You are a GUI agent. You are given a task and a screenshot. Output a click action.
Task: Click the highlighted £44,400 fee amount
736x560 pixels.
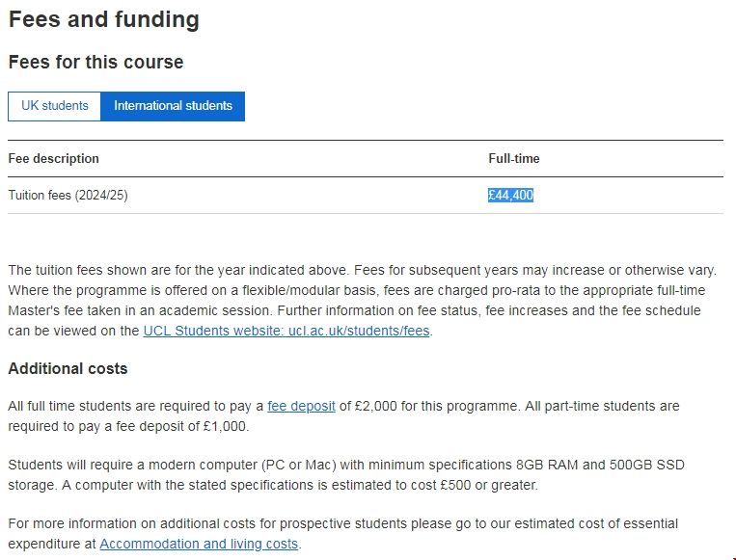point(510,195)
